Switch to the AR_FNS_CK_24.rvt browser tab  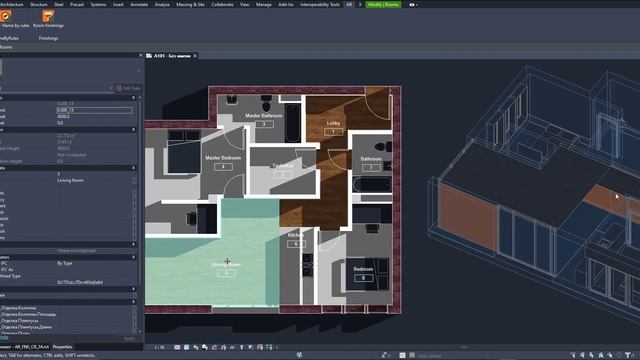click(x=24, y=347)
